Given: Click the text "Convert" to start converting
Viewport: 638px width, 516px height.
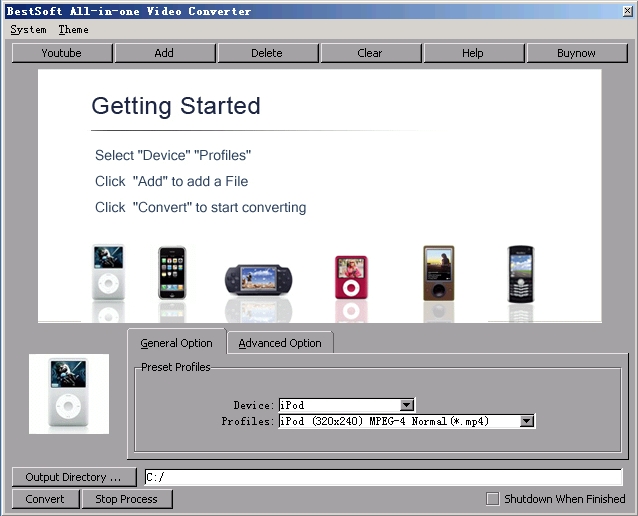Looking at the screenshot, I should click(x=219, y=208).
